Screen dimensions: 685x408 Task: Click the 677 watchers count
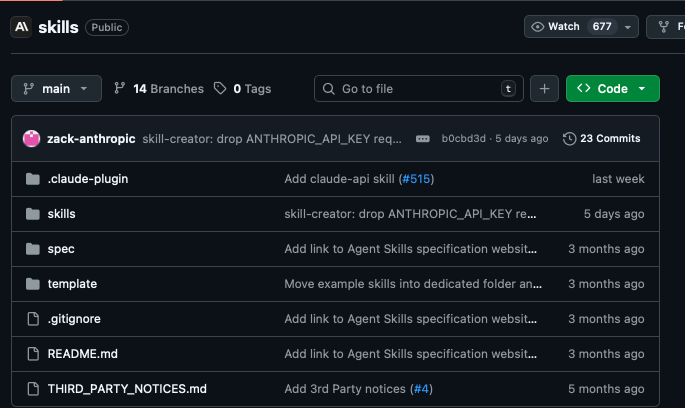(602, 27)
